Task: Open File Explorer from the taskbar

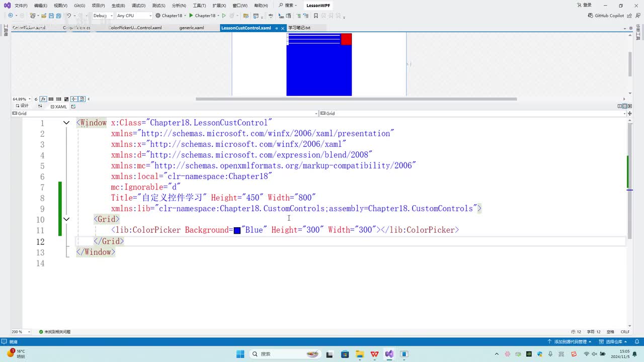Action: click(x=359, y=354)
